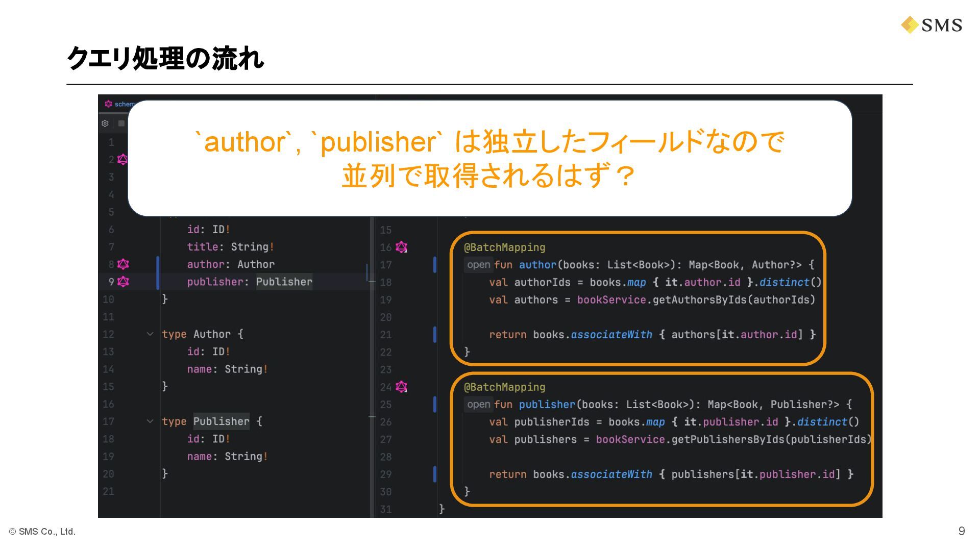The height and width of the screenshot is (551, 980).
Task: Click 'getAuthorsByIds' method call
Action: (x=700, y=299)
